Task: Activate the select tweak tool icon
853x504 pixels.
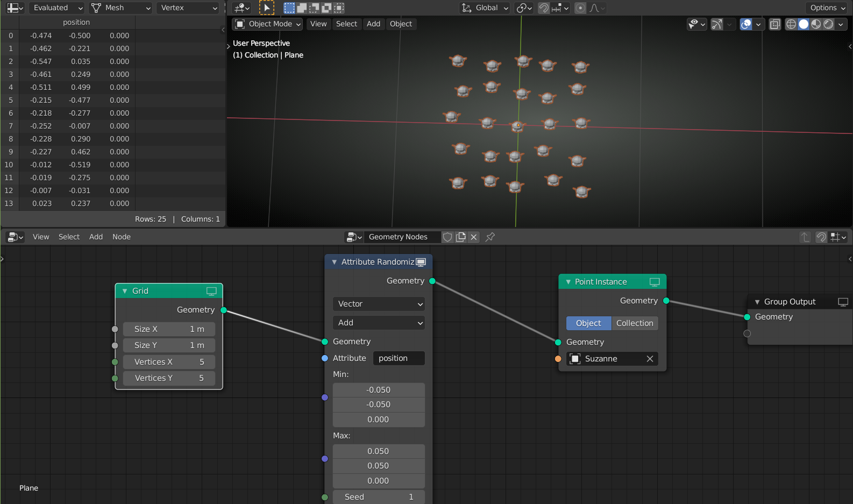Action: pyautogui.click(x=266, y=8)
